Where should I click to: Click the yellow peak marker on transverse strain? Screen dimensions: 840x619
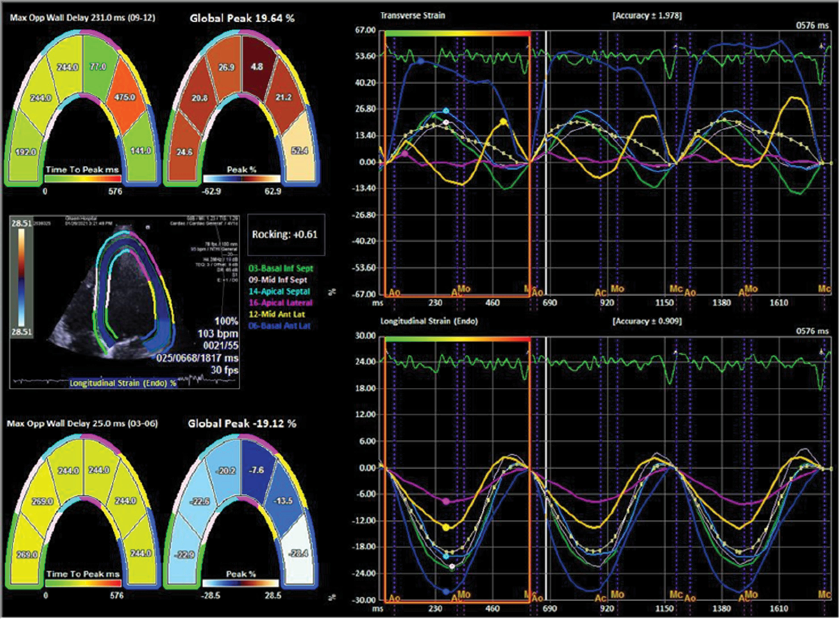pyautogui.click(x=503, y=121)
